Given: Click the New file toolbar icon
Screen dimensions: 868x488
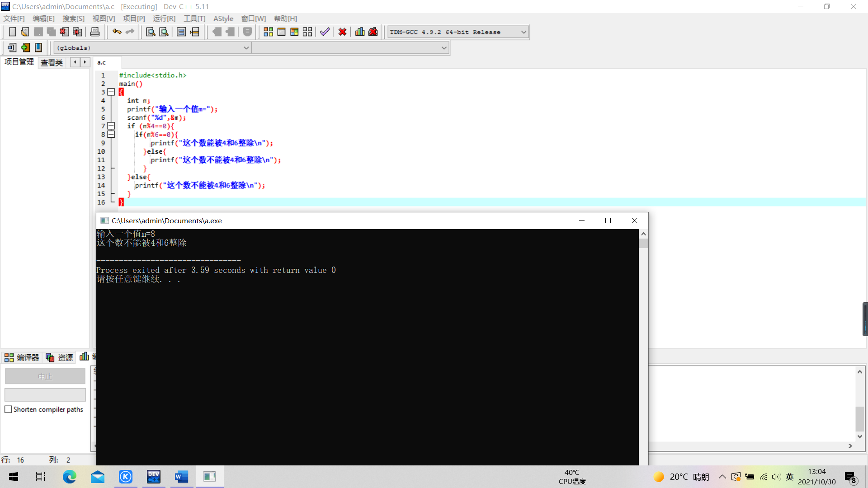Looking at the screenshot, I should pos(12,32).
